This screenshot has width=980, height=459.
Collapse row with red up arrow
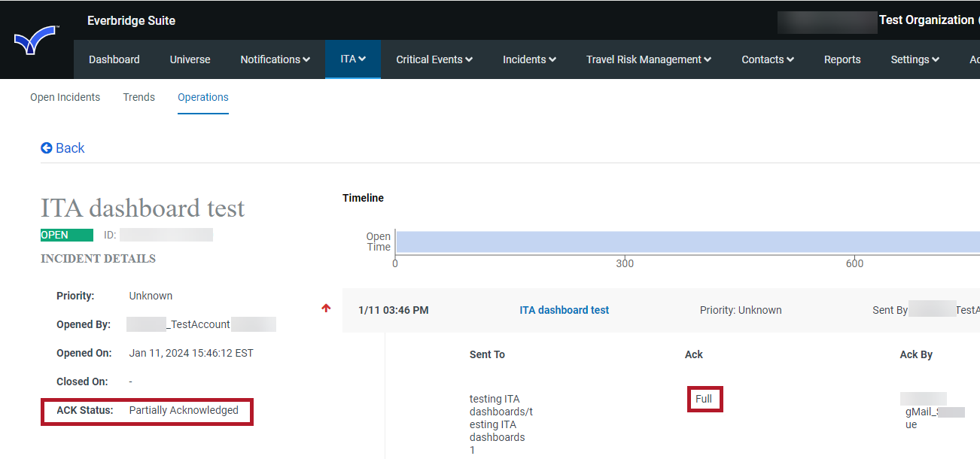[326, 308]
